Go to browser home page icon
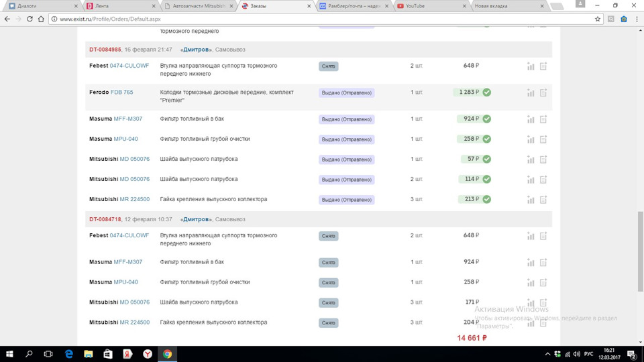 [x=41, y=19]
